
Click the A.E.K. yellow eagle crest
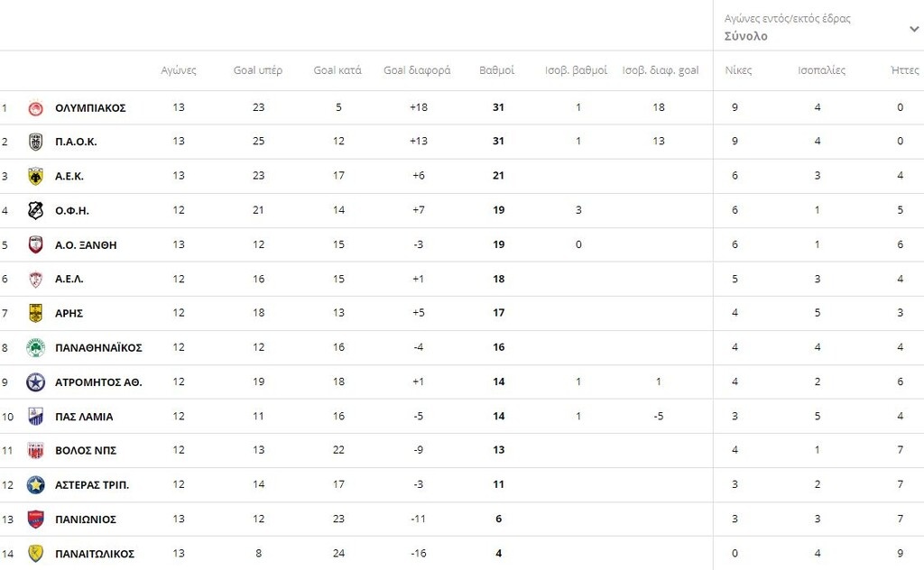point(35,176)
